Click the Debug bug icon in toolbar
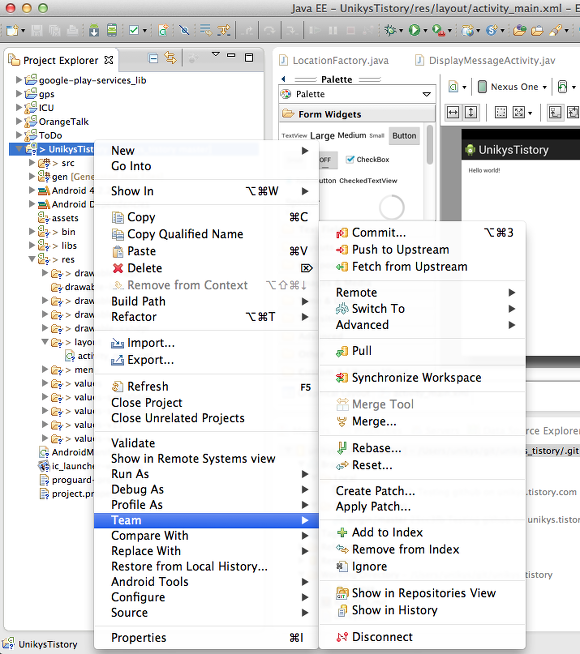 [x=390, y=30]
